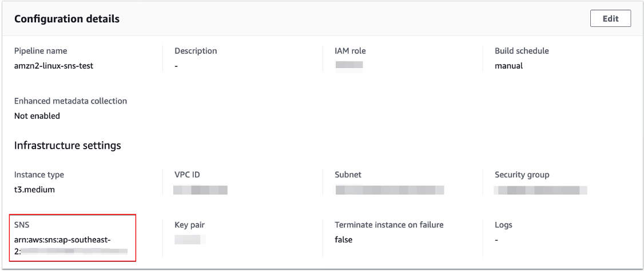Click the Description field label

click(196, 51)
